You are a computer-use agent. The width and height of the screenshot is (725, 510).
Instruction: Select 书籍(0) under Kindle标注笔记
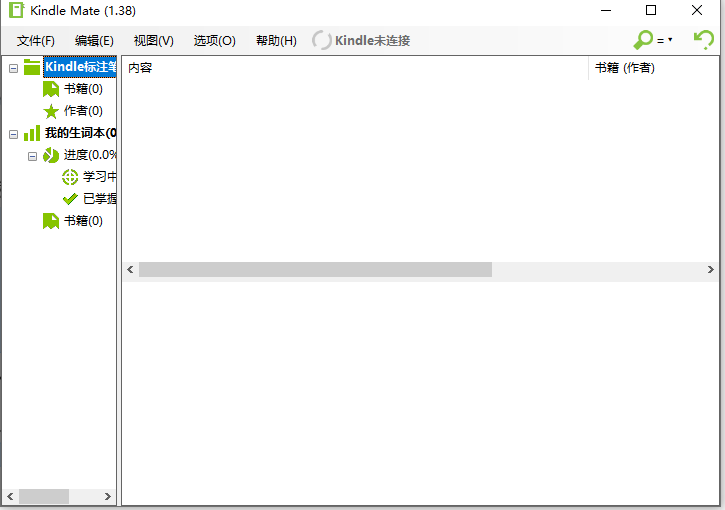[x=83, y=89]
